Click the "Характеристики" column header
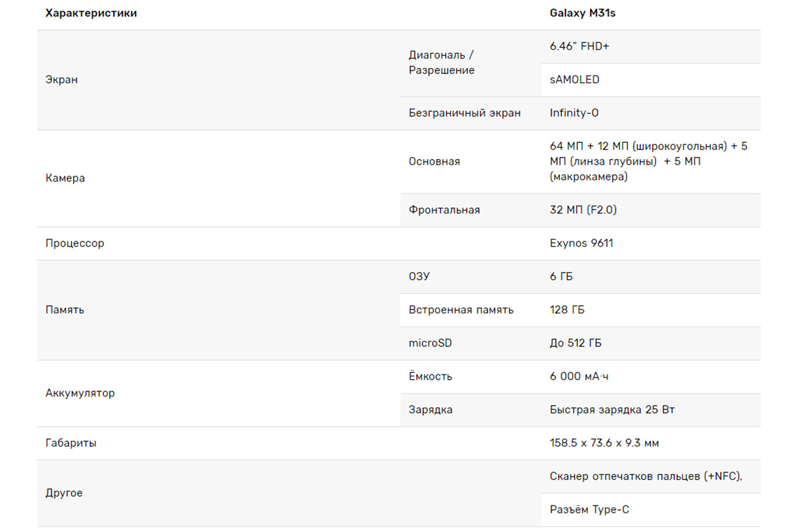798x532 pixels. coord(91,13)
